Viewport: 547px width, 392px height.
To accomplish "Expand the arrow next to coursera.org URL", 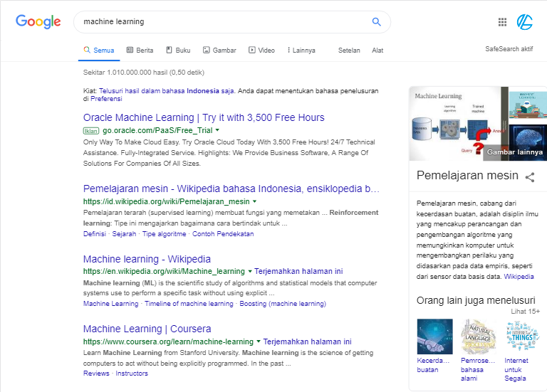I will [x=259, y=341].
